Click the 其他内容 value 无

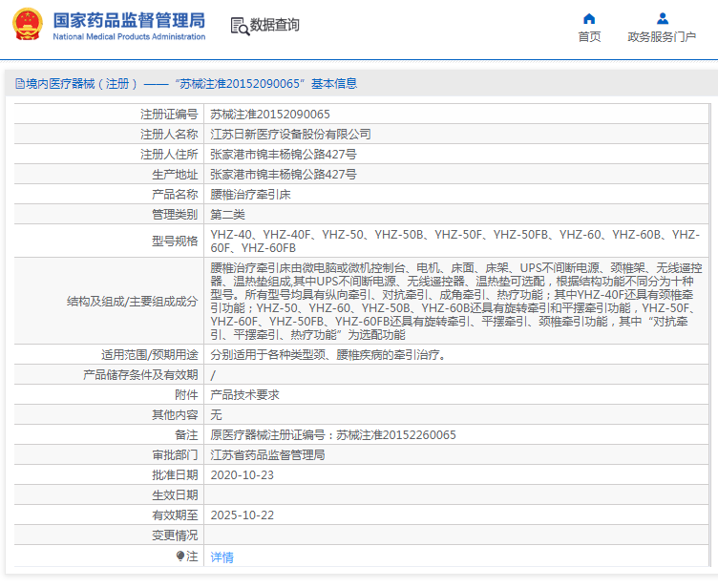tap(216, 415)
